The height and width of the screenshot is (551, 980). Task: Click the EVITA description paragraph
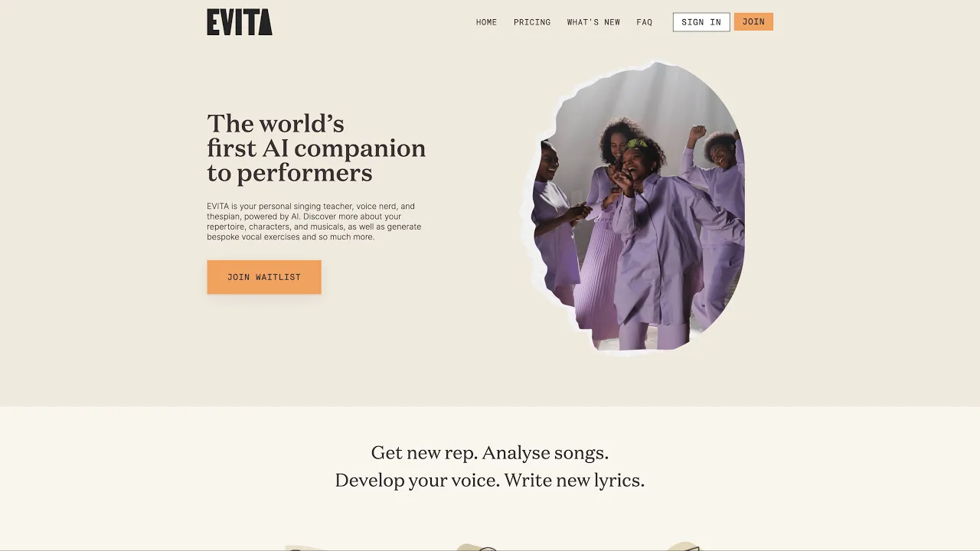[314, 221]
